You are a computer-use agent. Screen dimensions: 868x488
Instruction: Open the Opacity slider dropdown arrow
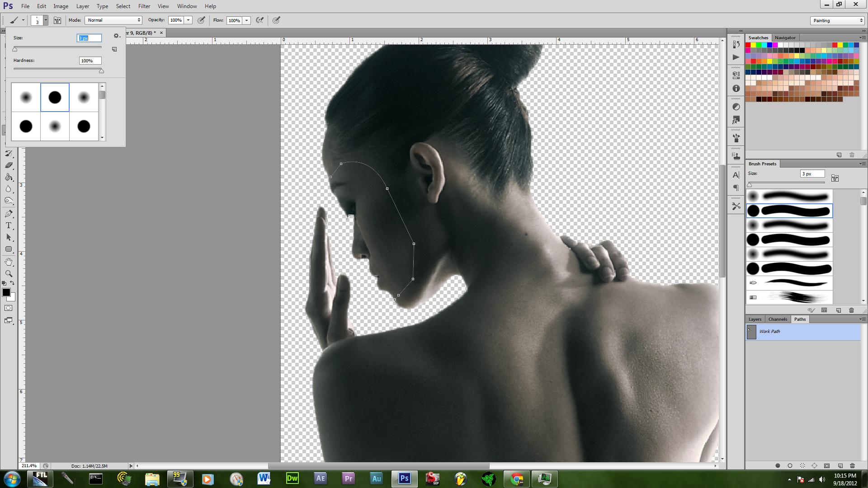click(x=189, y=20)
